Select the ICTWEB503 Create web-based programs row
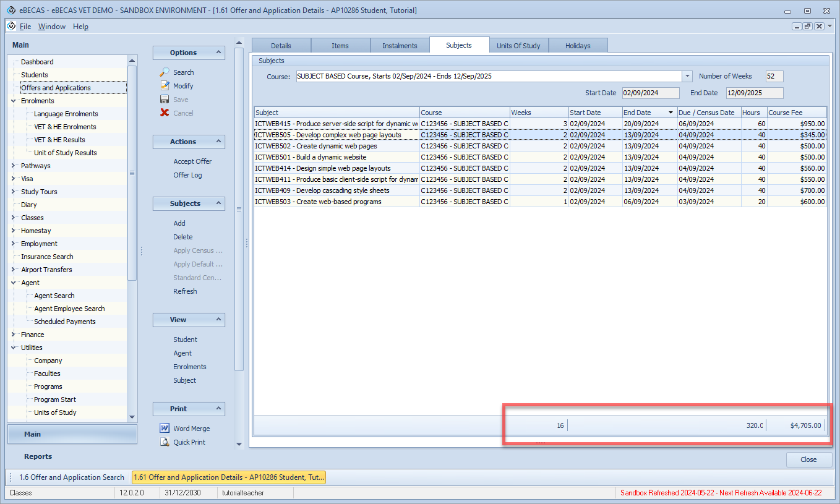 (x=336, y=202)
